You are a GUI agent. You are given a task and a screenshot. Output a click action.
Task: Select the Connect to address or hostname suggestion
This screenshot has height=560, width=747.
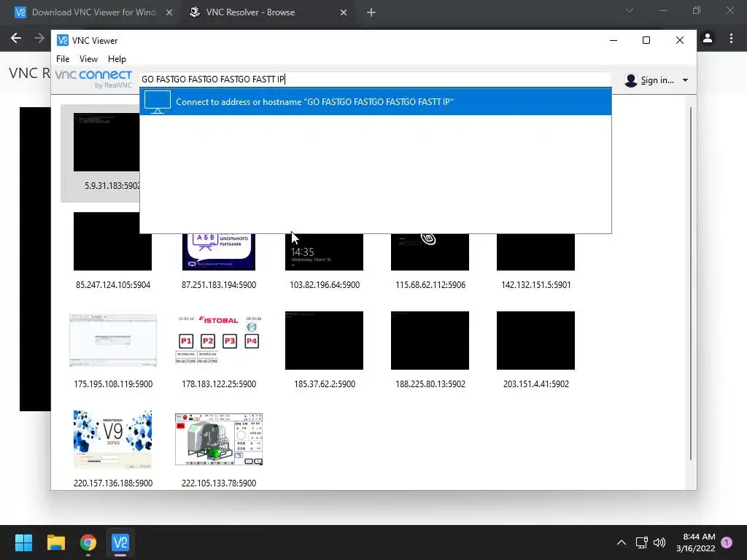376,101
